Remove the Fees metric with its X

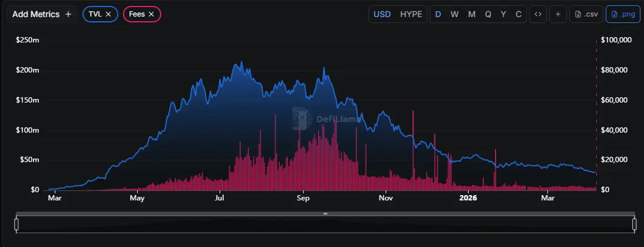tap(151, 14)
